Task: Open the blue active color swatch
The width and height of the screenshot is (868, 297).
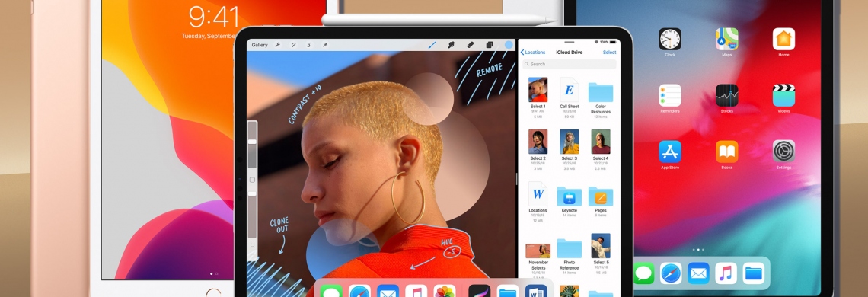Action: [x=509, y=45]
